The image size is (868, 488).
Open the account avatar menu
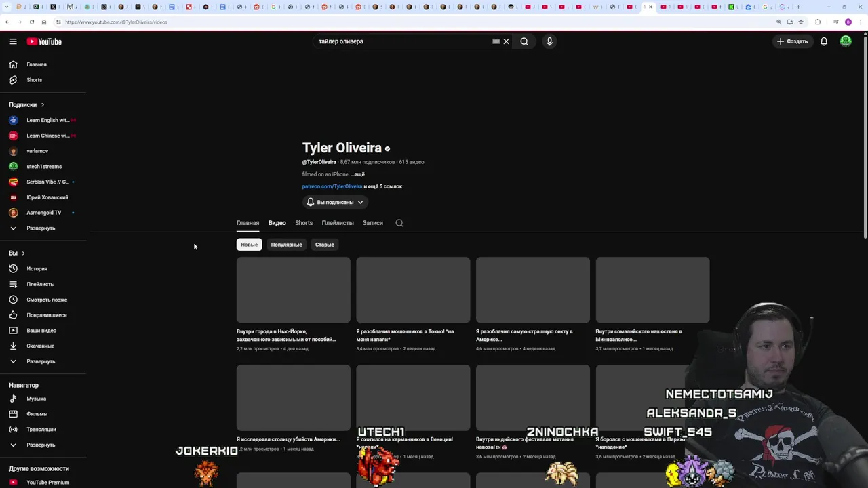846,41
